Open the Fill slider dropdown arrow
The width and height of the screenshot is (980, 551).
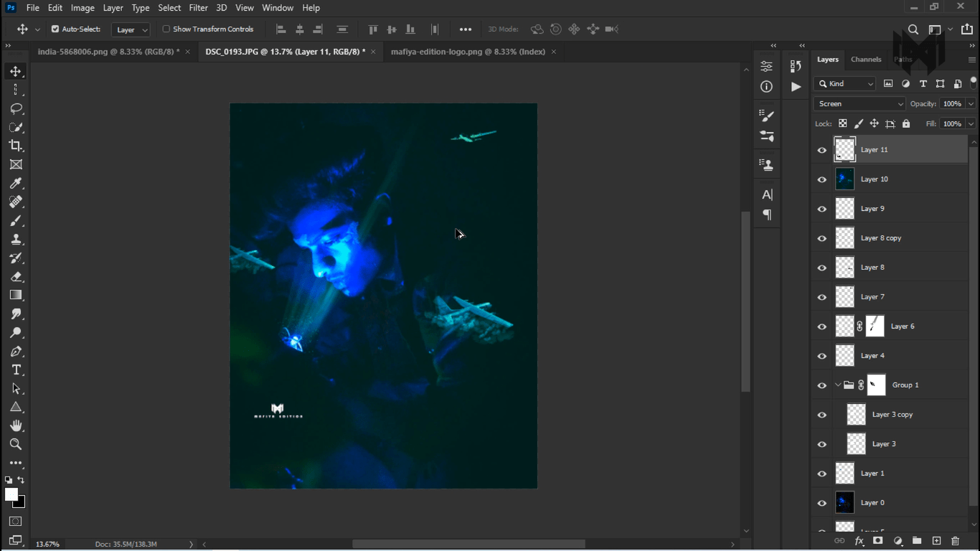pos(971,123)
